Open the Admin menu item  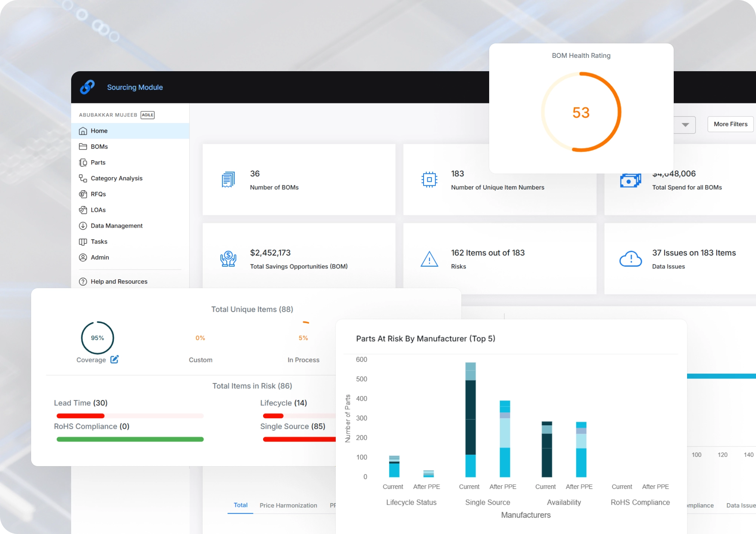coord(130,257)
